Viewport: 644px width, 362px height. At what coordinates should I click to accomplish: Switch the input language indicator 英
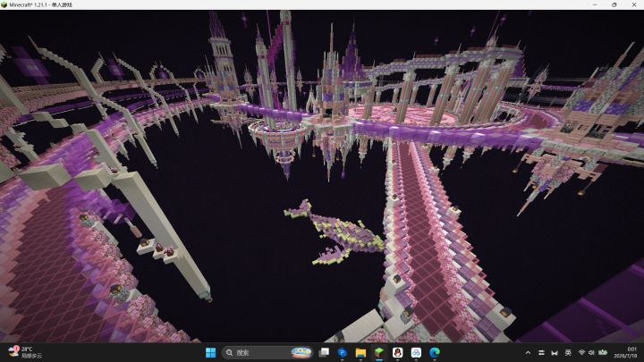point(568,352)
